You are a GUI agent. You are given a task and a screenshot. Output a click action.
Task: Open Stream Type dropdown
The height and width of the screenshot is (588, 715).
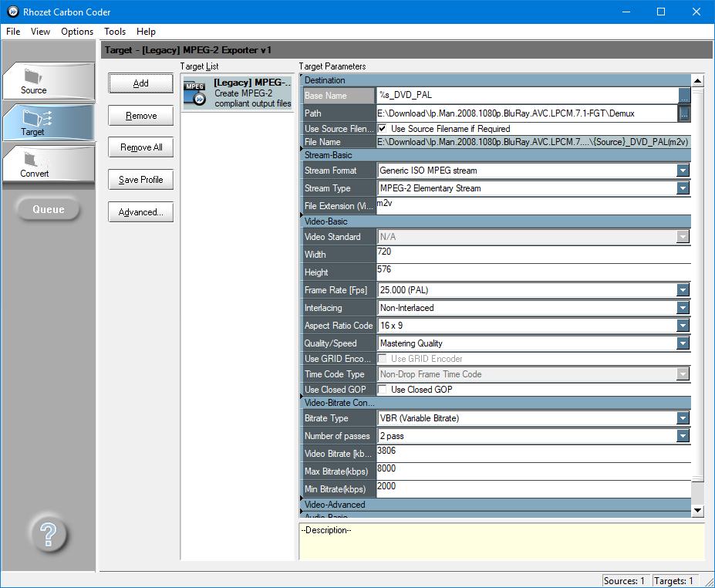pos(683,188)
